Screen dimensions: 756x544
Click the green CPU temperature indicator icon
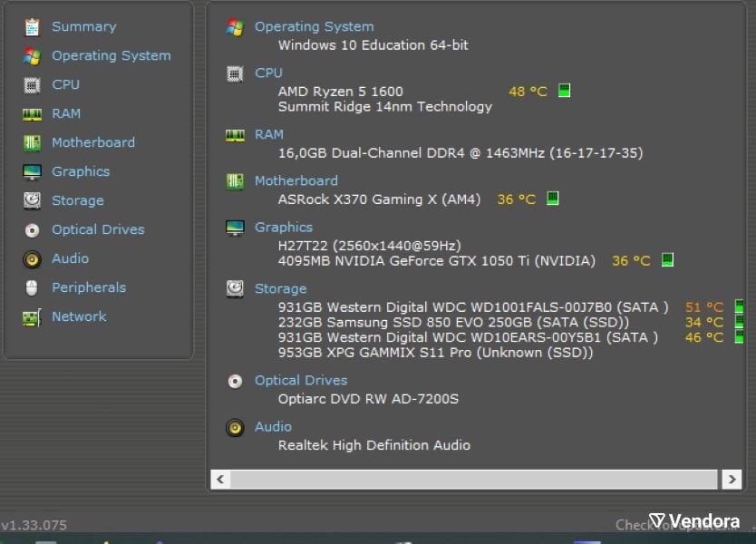pos(564,91)
